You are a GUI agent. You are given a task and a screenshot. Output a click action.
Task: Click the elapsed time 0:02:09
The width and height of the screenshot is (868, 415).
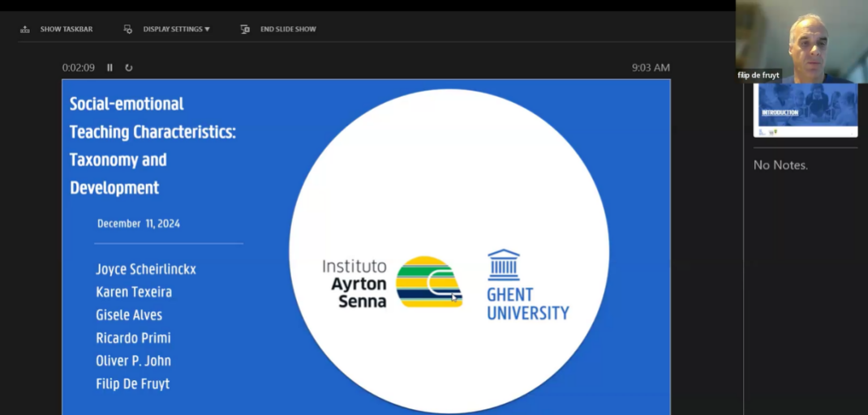click(x=78, y=67)
